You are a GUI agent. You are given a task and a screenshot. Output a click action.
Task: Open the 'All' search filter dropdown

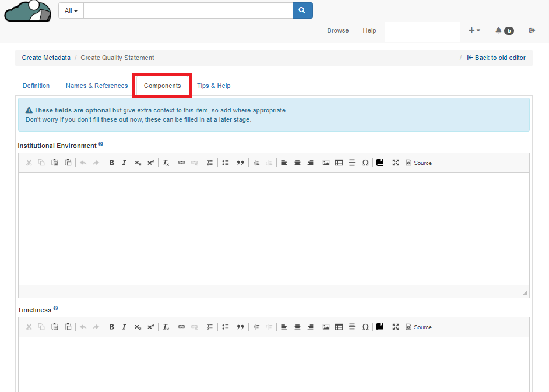tap(71, 10)
